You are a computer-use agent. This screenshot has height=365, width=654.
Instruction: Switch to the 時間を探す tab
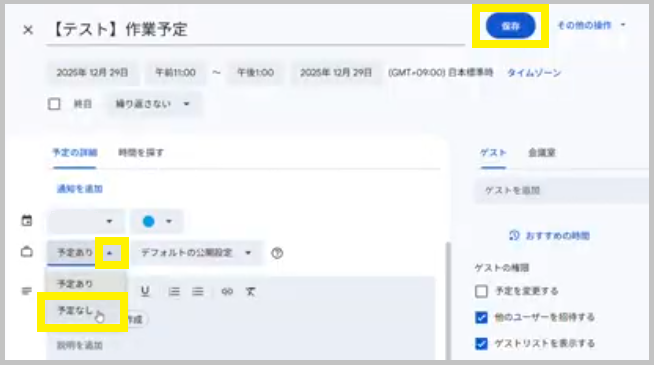(x=141, y=153)
